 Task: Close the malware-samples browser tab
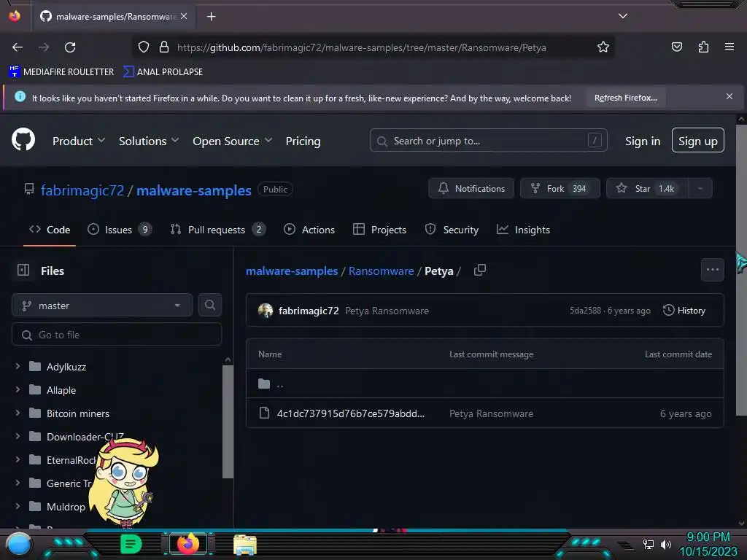point(184,16)
